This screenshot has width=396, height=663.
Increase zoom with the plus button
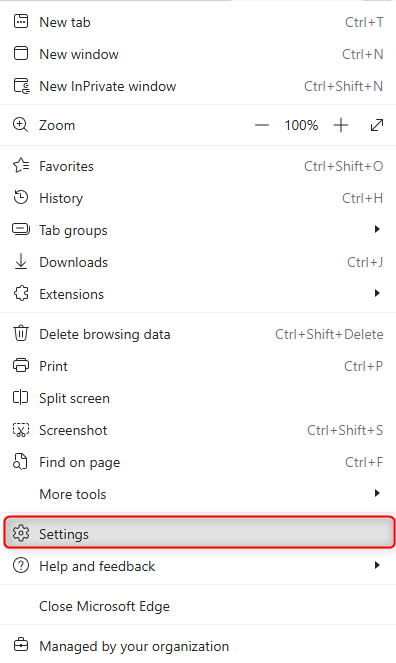[341, 125]
